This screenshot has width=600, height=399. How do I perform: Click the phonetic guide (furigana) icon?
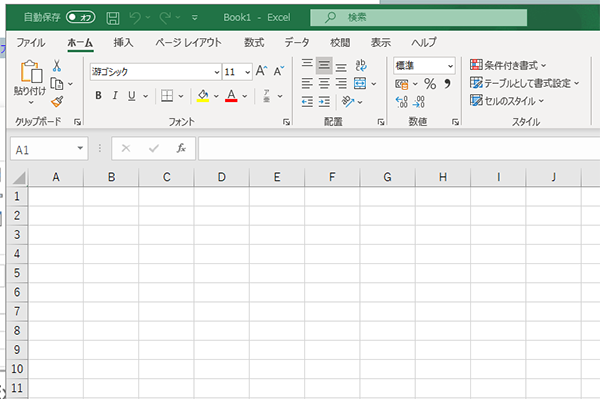[267, 96]
